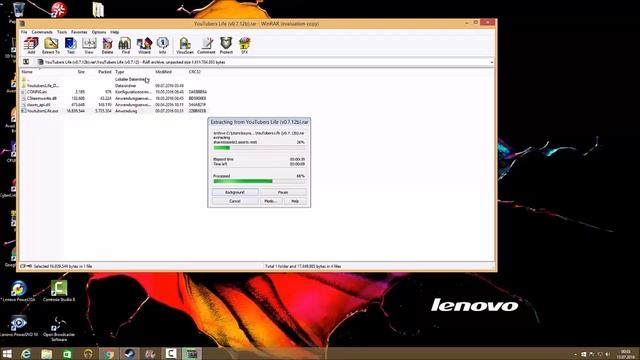Open the headphones app in the taskbar
The height and width of the screenshot is (360, 640).
pos(88,354)
